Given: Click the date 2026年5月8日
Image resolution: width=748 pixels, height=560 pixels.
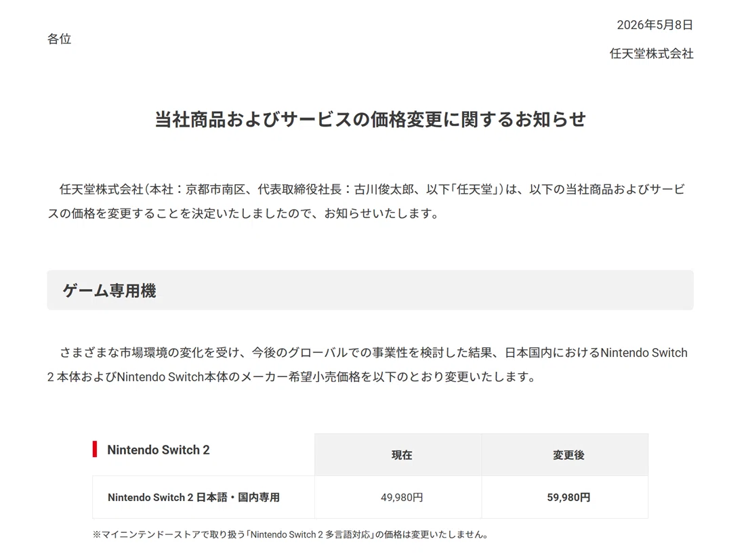Looking at the screenshot, I should [x=654, y=25].
